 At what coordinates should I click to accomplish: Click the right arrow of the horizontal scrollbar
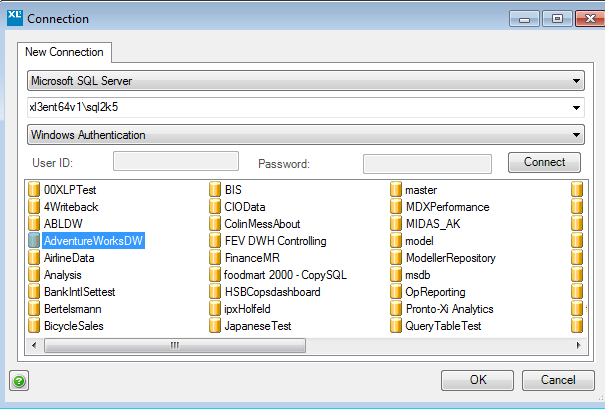click(x=577, y=345)
